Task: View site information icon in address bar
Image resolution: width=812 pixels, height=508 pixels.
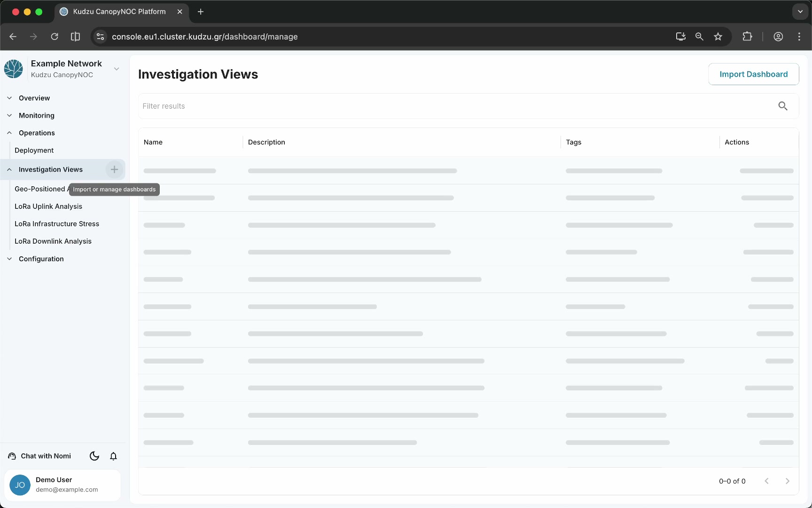Action: coord(100,37)
